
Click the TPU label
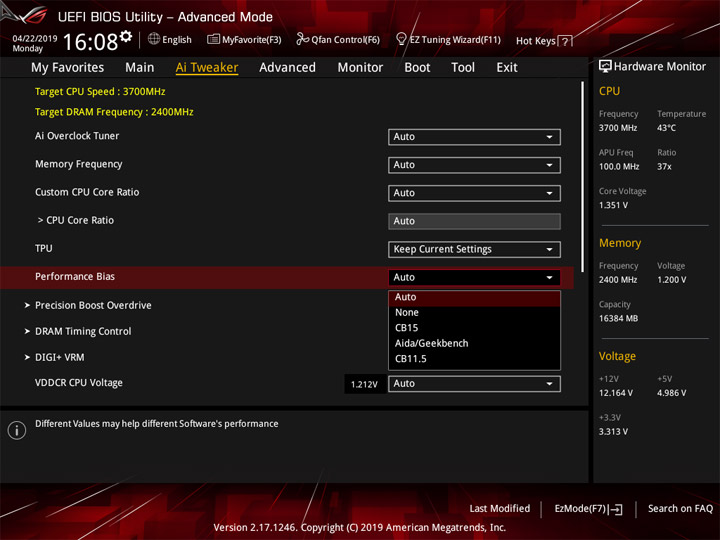click(44, 248)
